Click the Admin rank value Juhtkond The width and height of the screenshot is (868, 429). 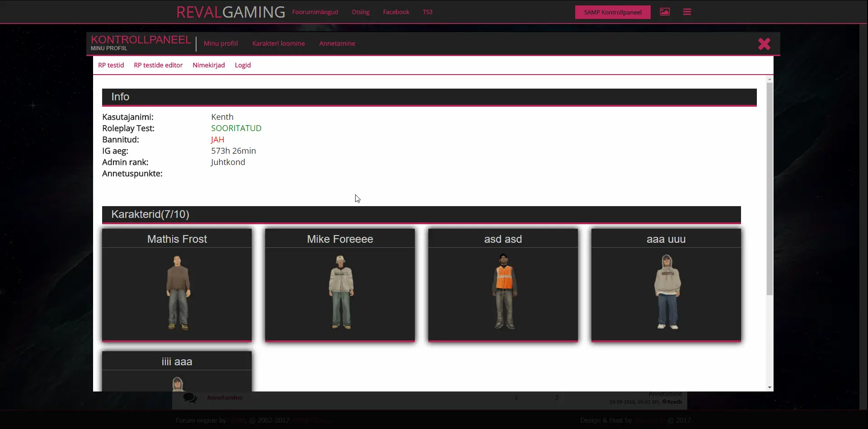228,162
